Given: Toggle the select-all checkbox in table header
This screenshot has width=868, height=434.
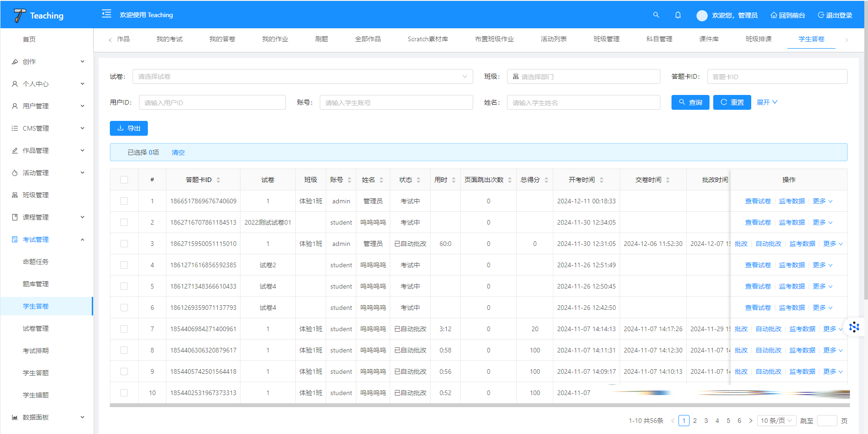Looking at the screenshot, I should (x=124, y=180).
